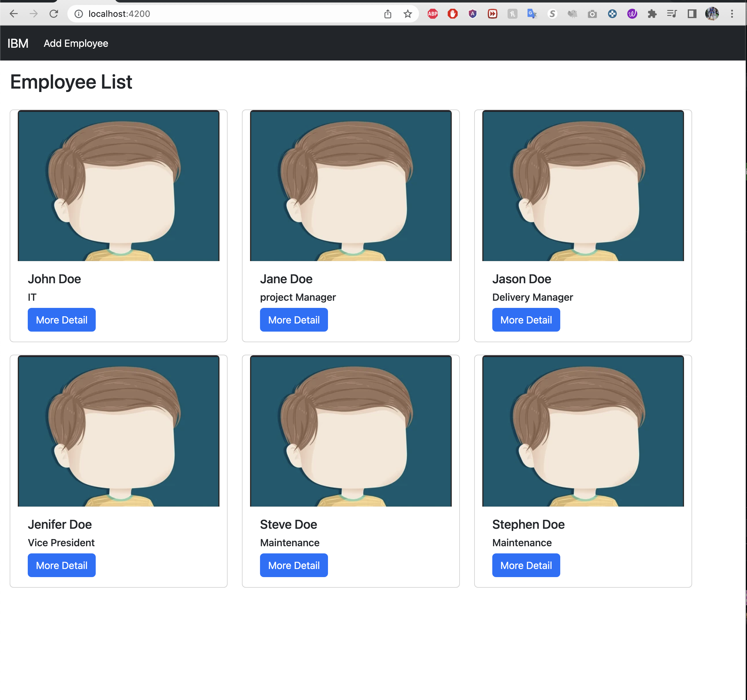This screenshot has height=700, width=747.
Task: Open the Honey extension icon
Action: click(512, 14)
